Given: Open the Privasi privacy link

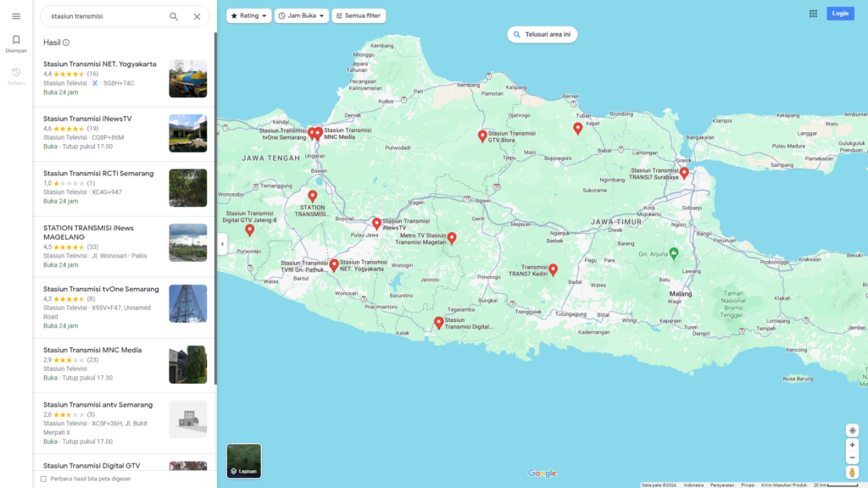Looking at the screenshot, I should click(x=748, y=485).
